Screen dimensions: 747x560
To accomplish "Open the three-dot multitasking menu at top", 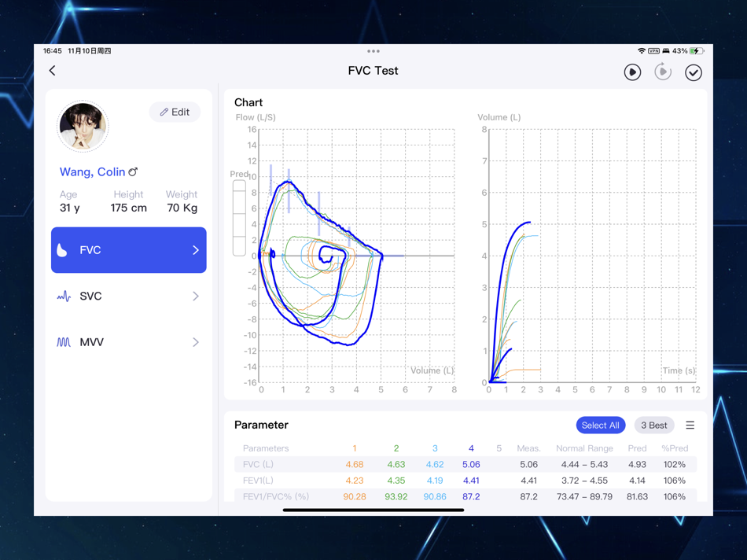I will pyautogui.click(x=373, y=51).
